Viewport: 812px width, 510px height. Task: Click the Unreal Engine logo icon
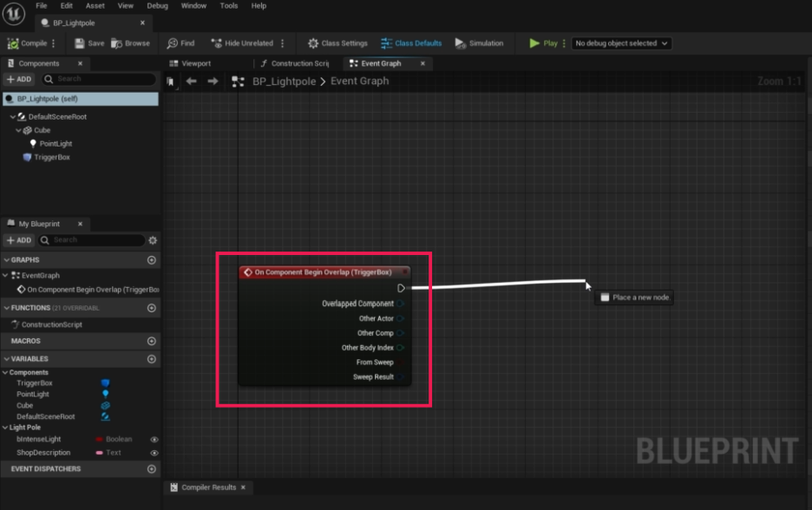click(14, 14)
